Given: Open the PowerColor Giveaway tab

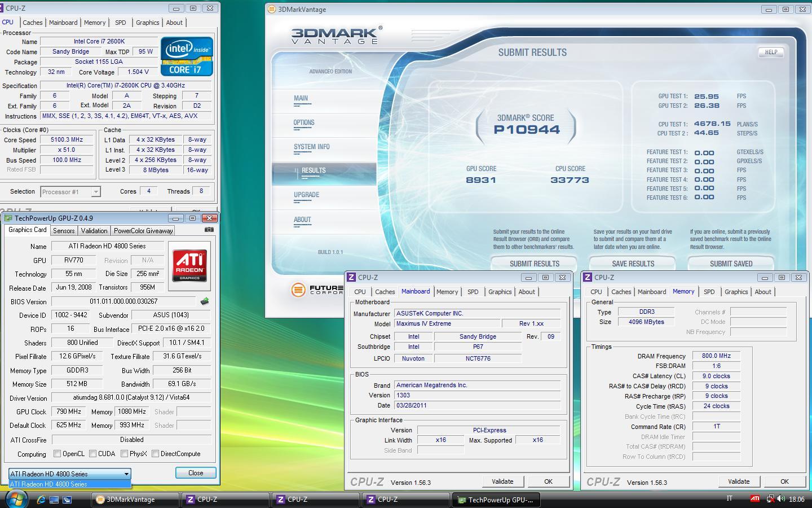Looking at the screenshot, I should click(143, 231).
